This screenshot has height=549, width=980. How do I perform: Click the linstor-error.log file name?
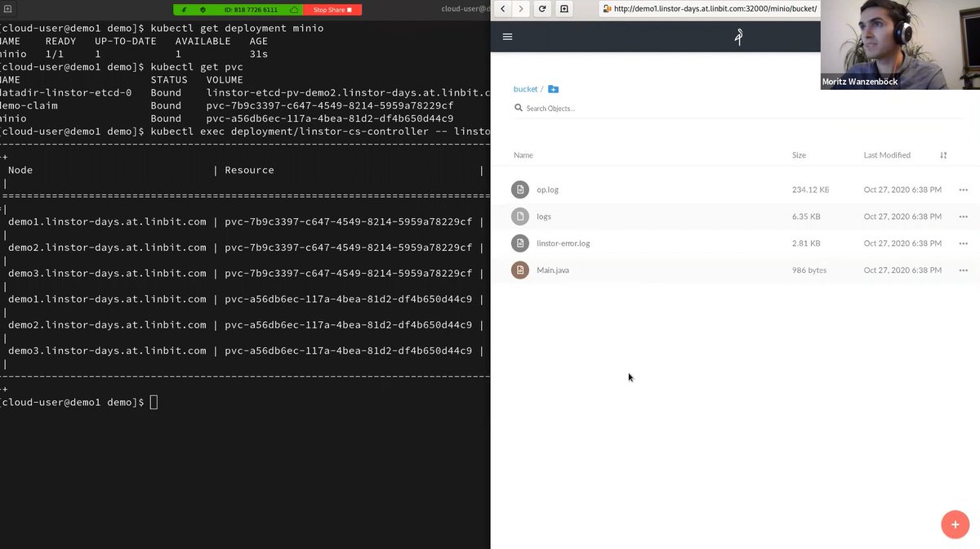point(563,243)
